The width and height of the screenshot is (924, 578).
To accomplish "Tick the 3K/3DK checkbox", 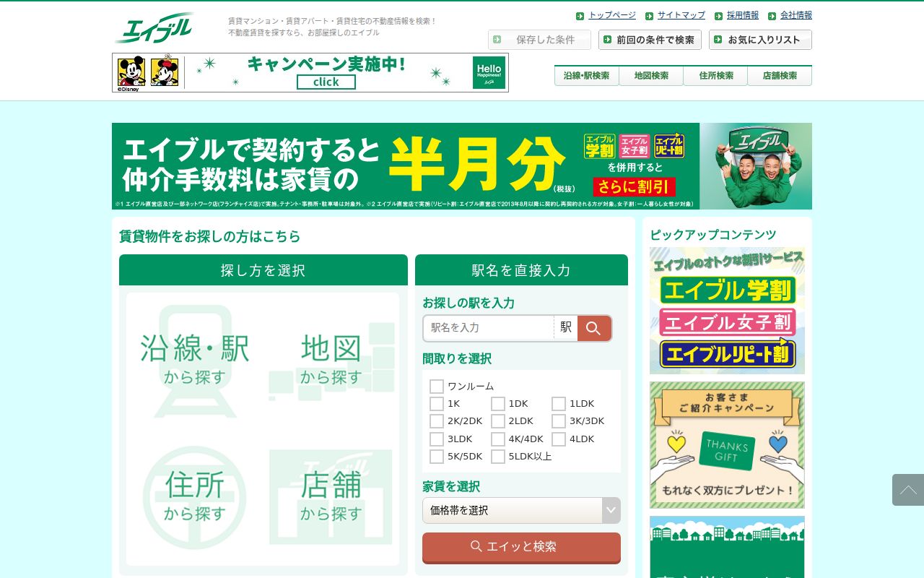I will (559, 421).
